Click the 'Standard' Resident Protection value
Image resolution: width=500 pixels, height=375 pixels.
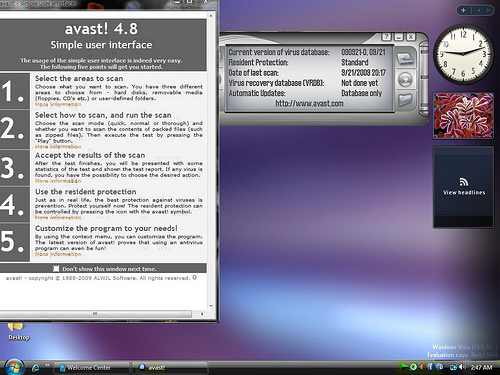click(x=355, y=62)
